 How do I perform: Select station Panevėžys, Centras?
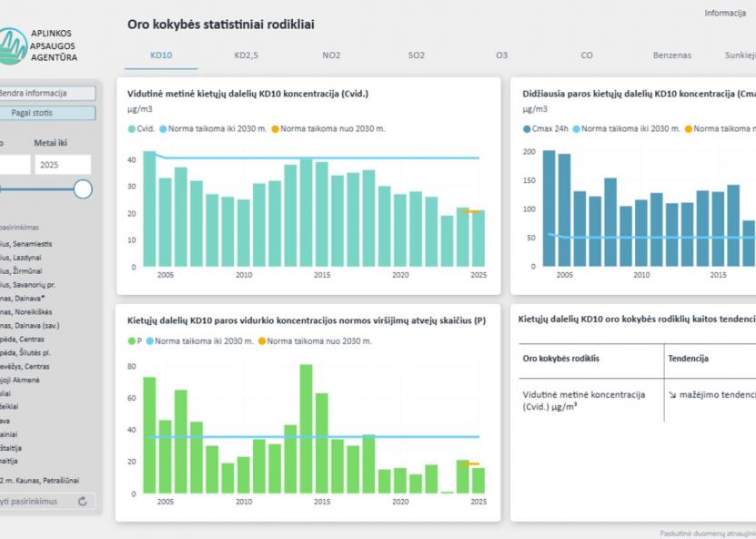(x=25, y=366)
